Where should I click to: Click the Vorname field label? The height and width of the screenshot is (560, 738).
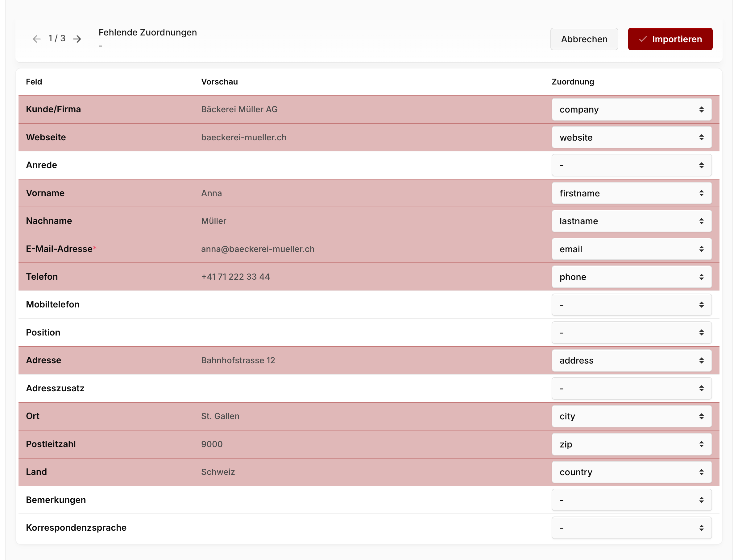[x=45, y=193]
